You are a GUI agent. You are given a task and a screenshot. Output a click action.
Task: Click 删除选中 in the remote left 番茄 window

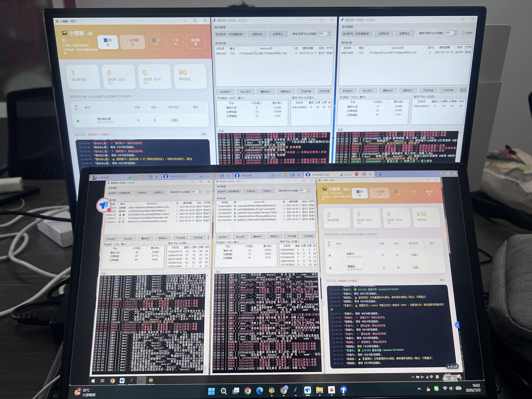click(146, 239)
